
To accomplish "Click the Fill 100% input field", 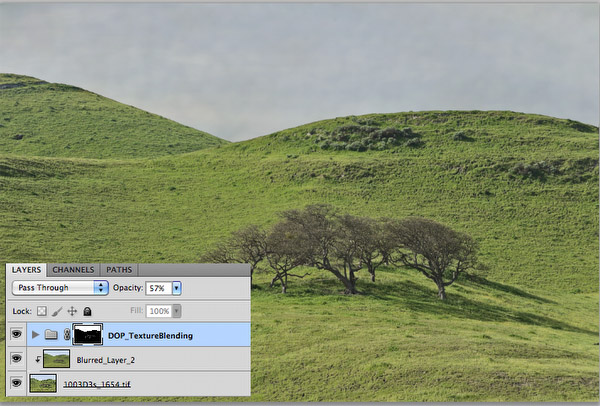I will (x=159, y=311).
